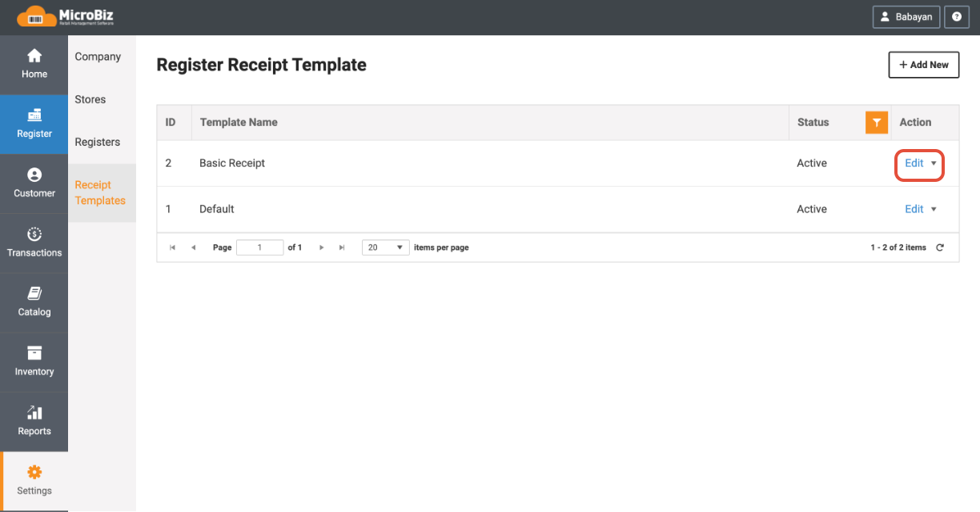The width and height of the screenshot is (980, 512).
Task: Click the MicroBiz logo
Action: (x=67, y=16)
